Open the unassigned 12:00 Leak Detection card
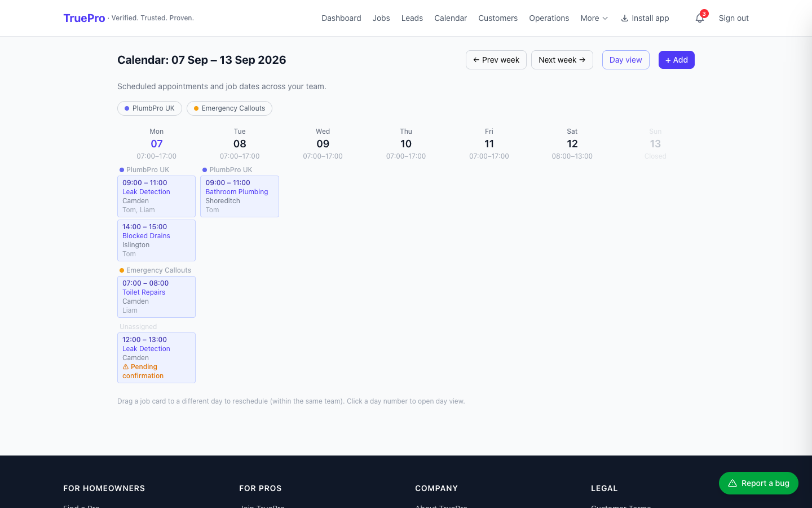 pyautogui.click(x=156, y=358)
